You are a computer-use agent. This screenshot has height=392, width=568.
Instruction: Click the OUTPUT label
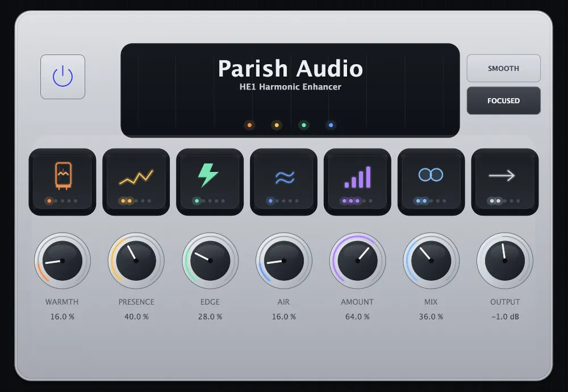(505, 302)
